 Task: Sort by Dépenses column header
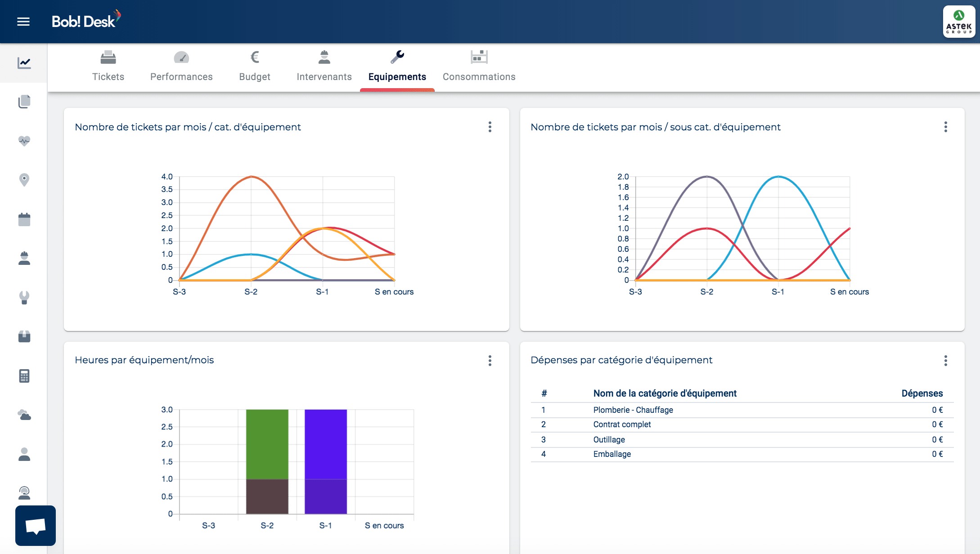click(x=922, y=393)
